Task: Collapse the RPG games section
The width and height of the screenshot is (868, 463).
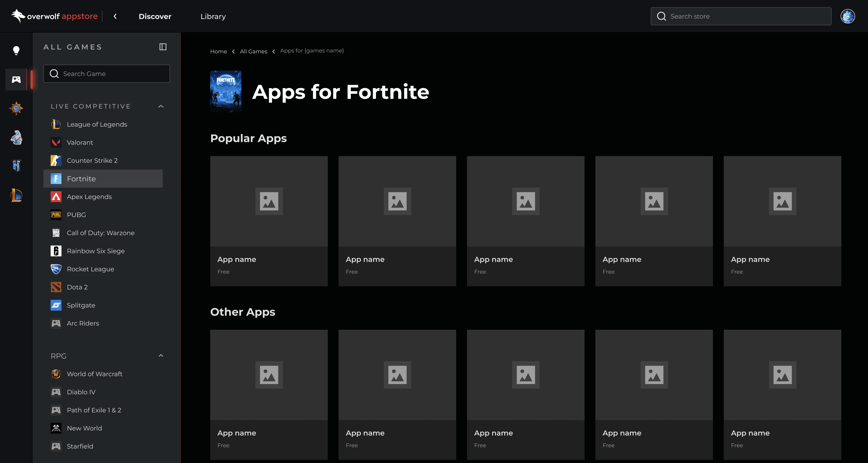Action: point(161,356)
